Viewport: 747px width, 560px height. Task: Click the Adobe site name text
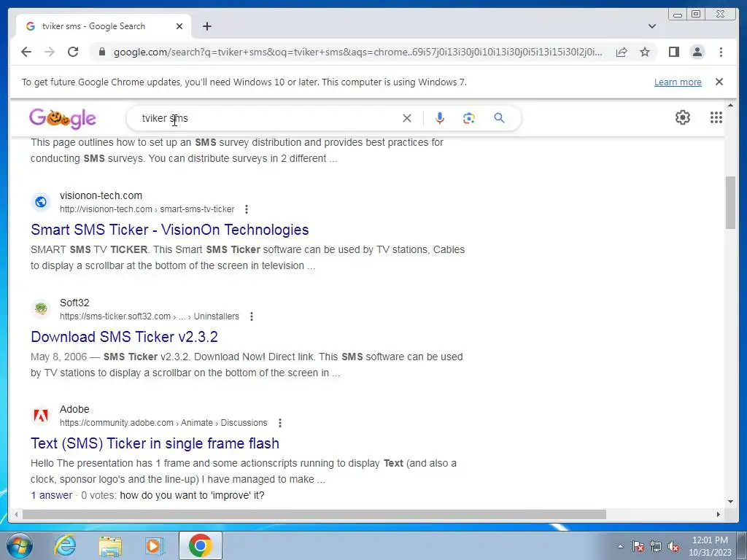click(x=74, y=409)
